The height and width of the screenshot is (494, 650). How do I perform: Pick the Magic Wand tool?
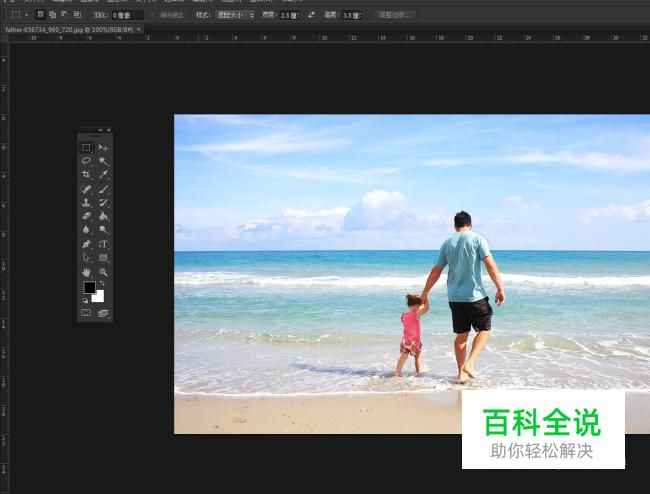(103, 161)
